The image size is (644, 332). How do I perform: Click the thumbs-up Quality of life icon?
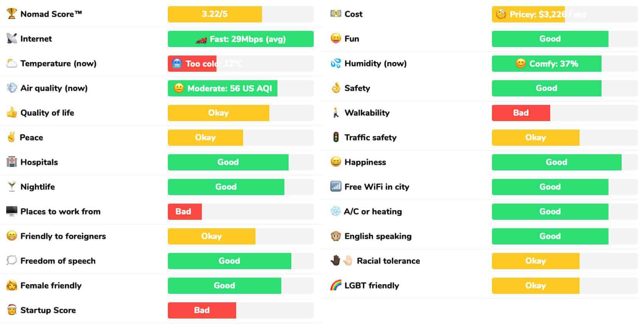(12, 113)
